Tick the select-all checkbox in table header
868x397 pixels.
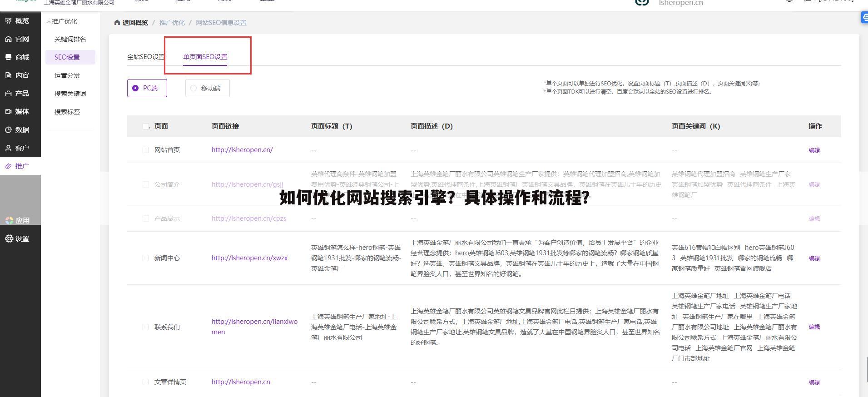pos(146,126)
